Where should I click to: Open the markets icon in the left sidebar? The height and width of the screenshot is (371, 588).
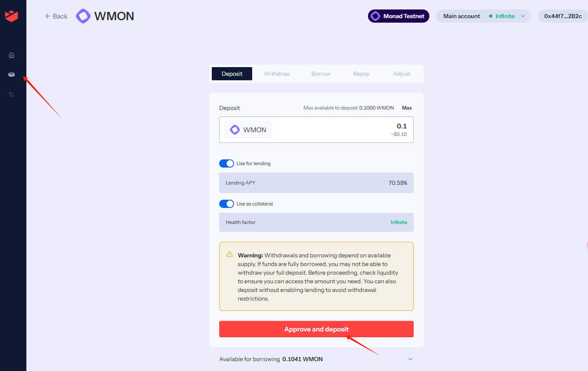pos(12,75)
